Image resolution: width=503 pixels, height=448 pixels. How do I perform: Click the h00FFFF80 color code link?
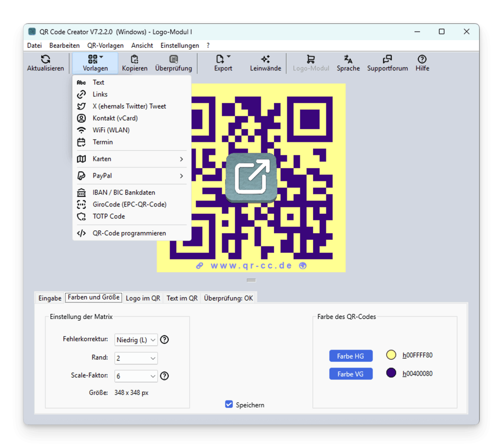[417, 355]
